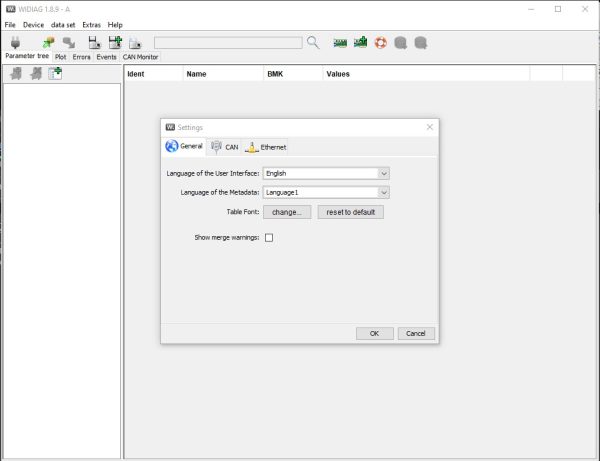Switch to the Events tab
600x461 pixels.
(106, 57)
